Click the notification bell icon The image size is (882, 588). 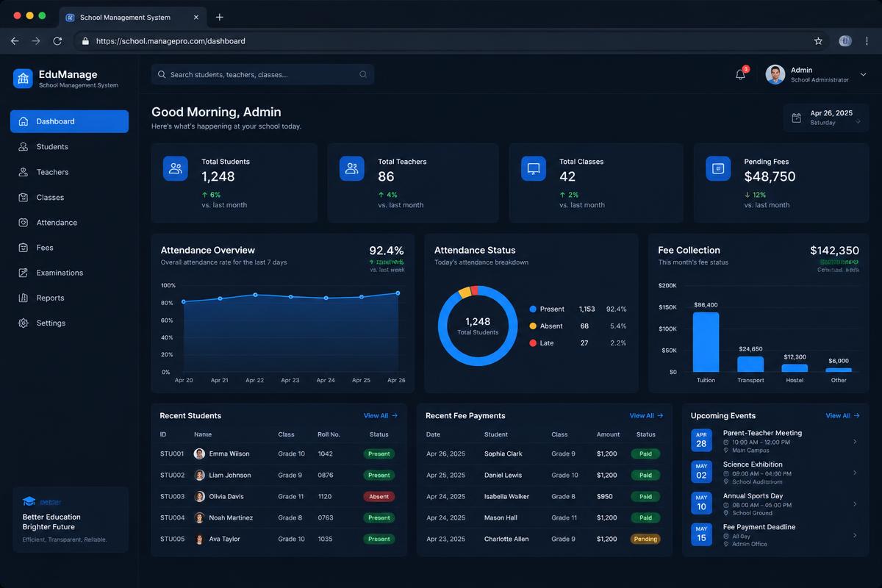740,74
